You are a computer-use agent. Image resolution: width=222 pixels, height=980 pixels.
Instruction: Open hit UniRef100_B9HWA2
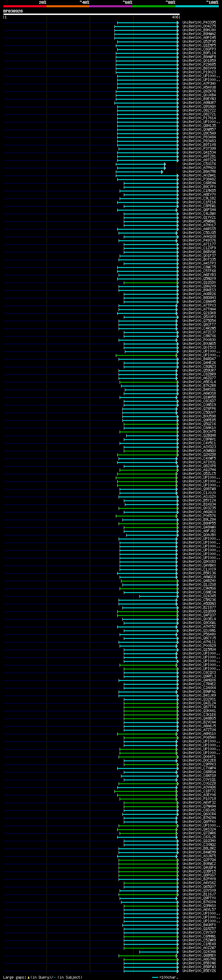tap(199, 34)
